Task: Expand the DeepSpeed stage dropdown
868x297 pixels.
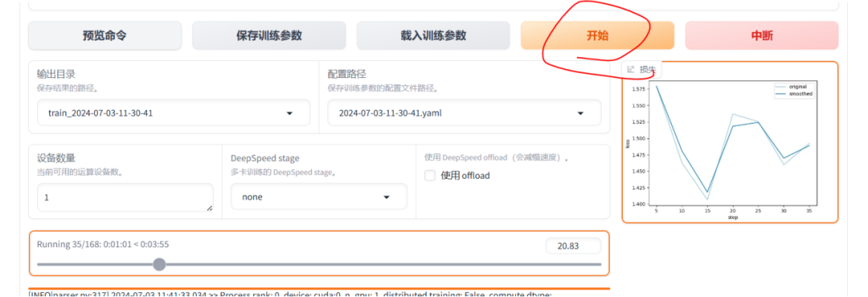Action: [319, 196]
